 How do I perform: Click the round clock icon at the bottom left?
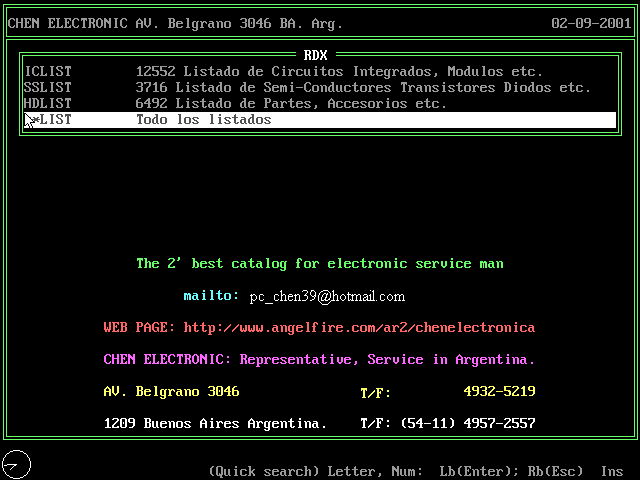(16, 464)
